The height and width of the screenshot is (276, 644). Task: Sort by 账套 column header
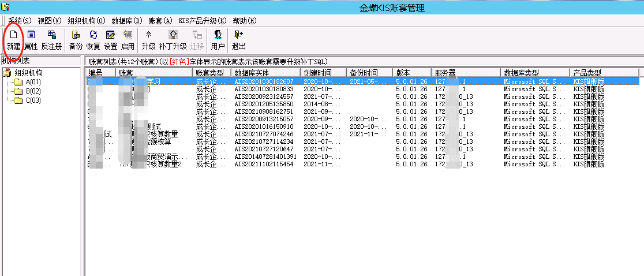154,73
